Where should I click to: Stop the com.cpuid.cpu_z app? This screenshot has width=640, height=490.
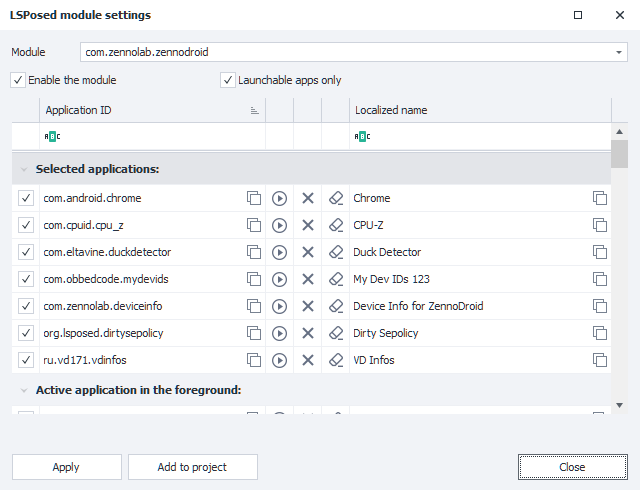308,225
